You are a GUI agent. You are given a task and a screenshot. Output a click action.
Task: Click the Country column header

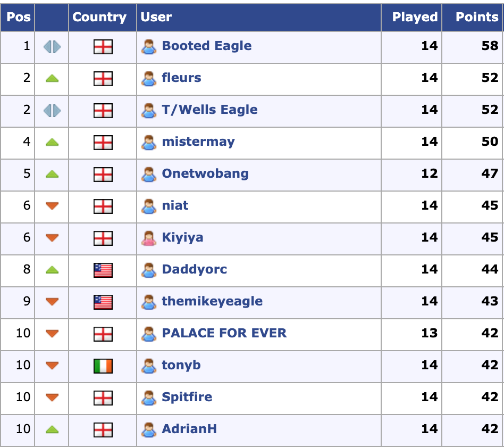[99, 17]
